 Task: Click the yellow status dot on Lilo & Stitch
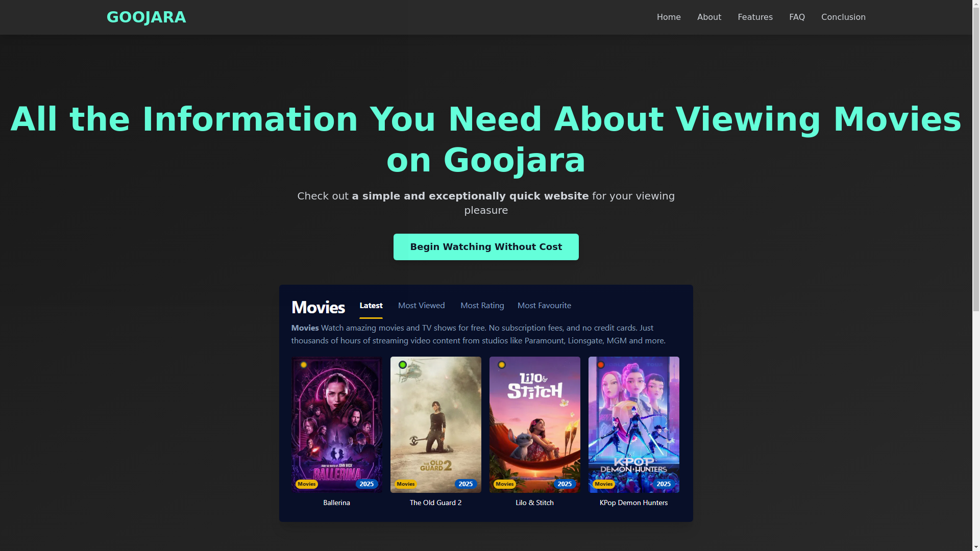pos(502,365)
